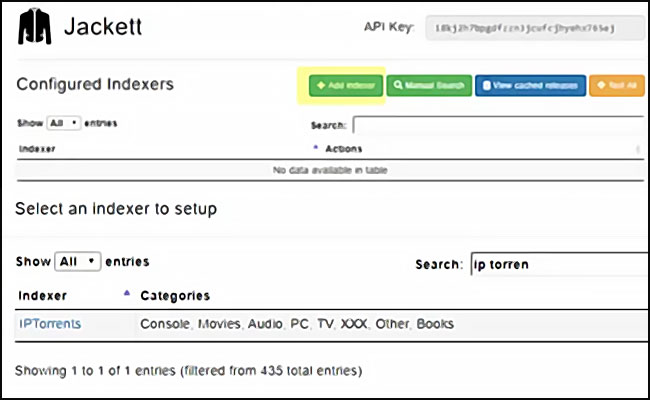Click 'Showing 1 to 1 of 1 entries' text

pyautogui.click(x=189, y=370)
